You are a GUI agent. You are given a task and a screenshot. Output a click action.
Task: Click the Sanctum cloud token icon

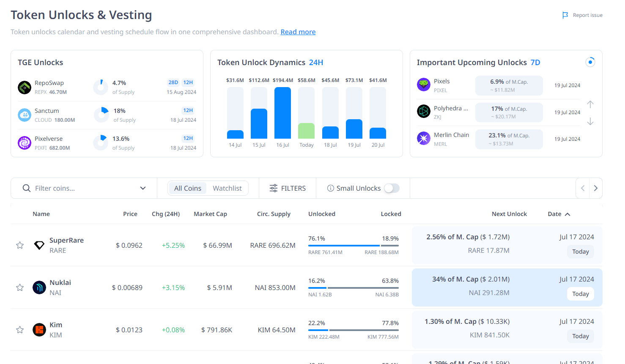pos(25,115)
